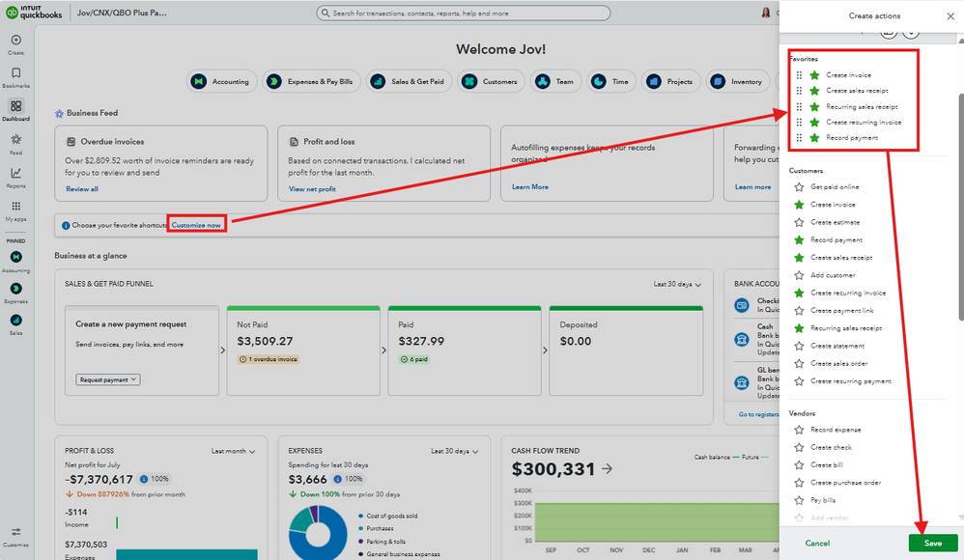Open Sales & Get Paid pill
This screenshot has height=560, width=964.
(x=409, y=81)
